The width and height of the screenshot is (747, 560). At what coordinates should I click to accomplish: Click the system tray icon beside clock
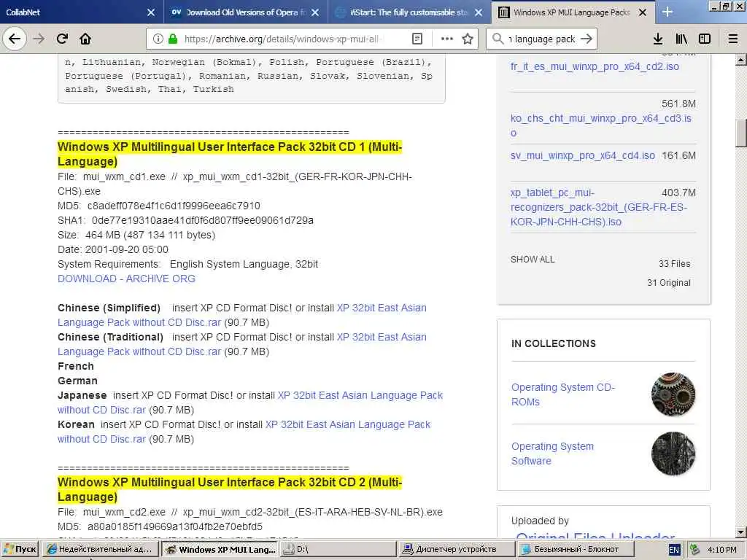(x=694, y=550)
